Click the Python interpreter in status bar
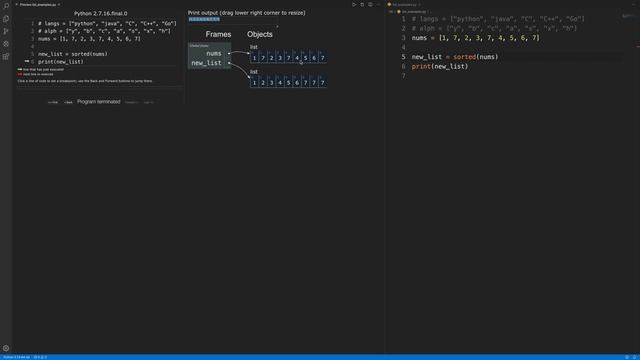The width and height of the screenshot is (640, 360). pos(17,357)
